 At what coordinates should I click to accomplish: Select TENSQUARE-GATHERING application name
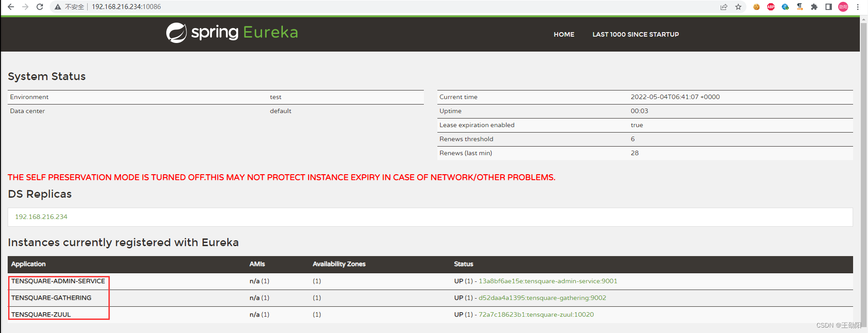[x=51, y=298]
